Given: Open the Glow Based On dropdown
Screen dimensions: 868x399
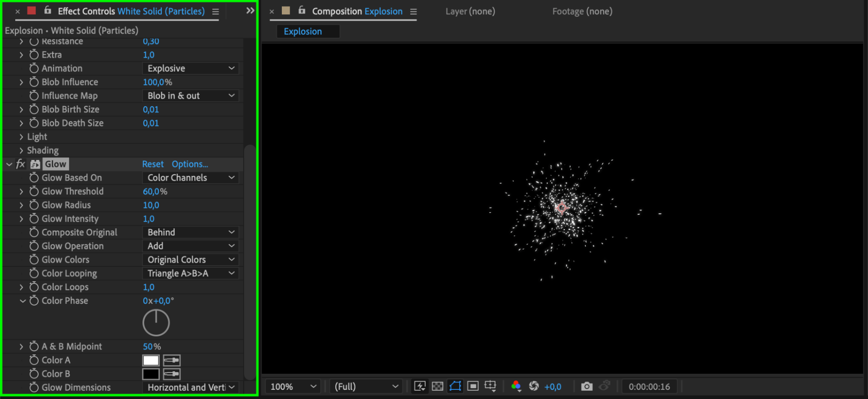Looking at the screenshot, I should [x=191, y=178].
